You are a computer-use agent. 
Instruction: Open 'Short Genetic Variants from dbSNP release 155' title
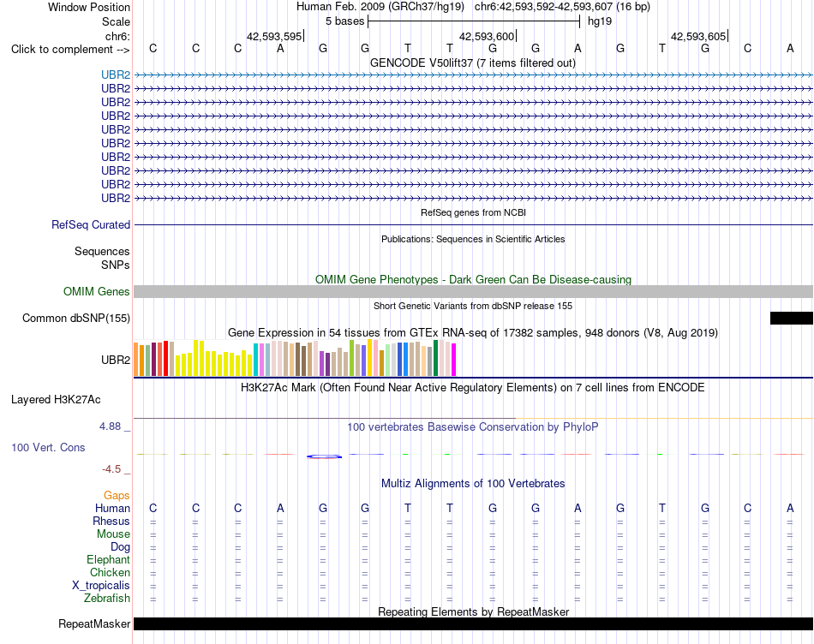pyautogui.click(x=473, y=307)
